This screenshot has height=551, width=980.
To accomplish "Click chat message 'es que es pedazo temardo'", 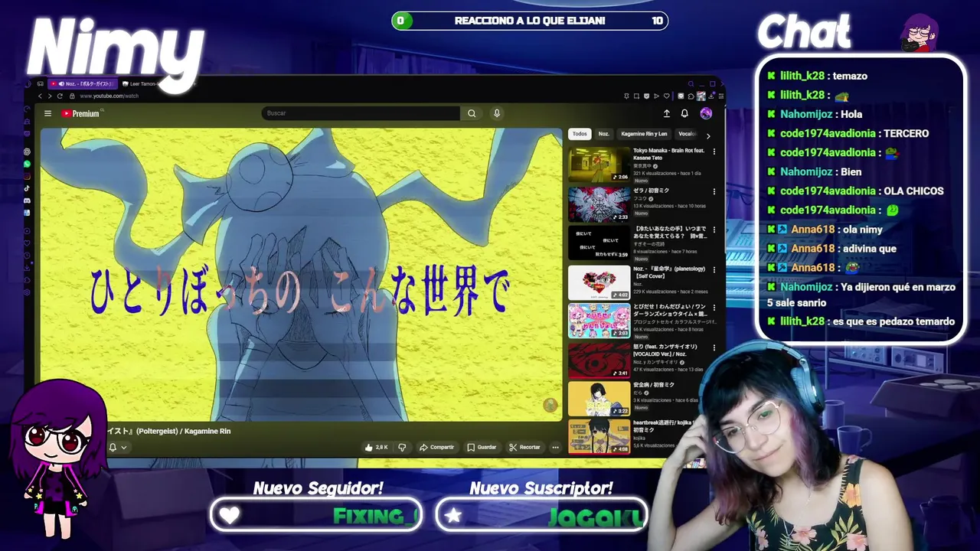I will (x=893, y=321).
